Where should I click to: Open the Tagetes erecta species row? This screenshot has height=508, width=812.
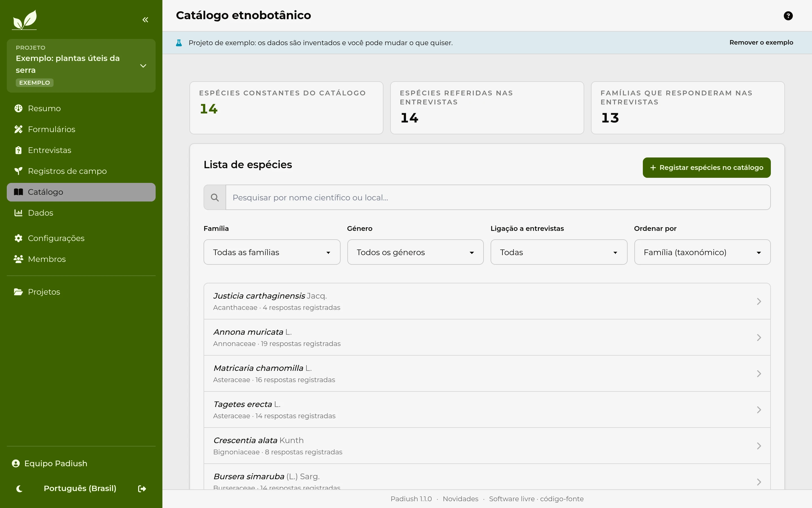pos(487,410)
